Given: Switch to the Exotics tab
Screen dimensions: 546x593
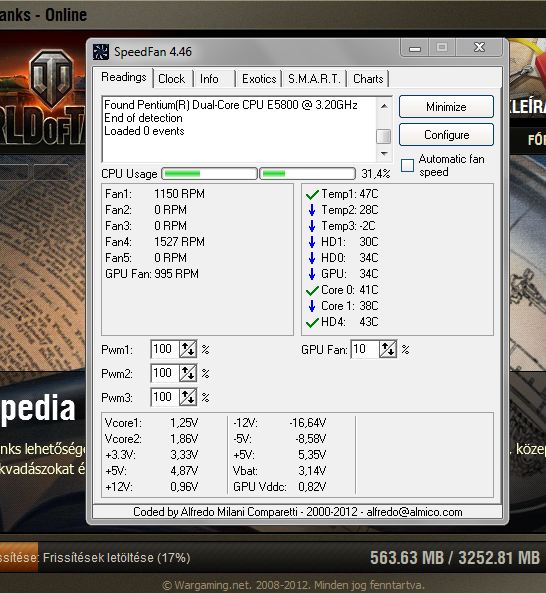Looking at the screenshot, I should click(x=259, y=79).
